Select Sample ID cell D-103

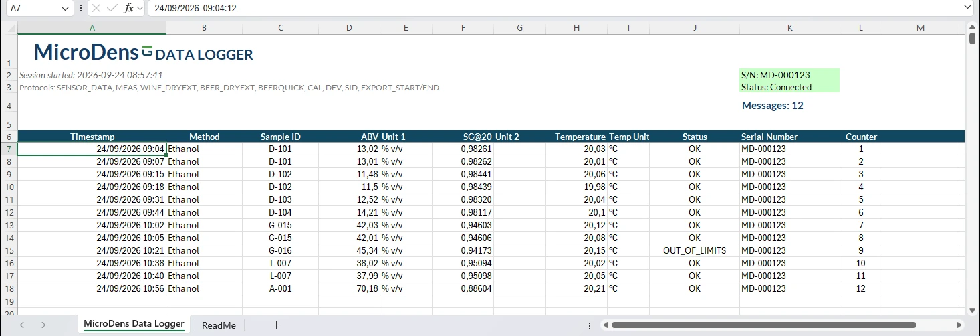click(x=280, y=199)
